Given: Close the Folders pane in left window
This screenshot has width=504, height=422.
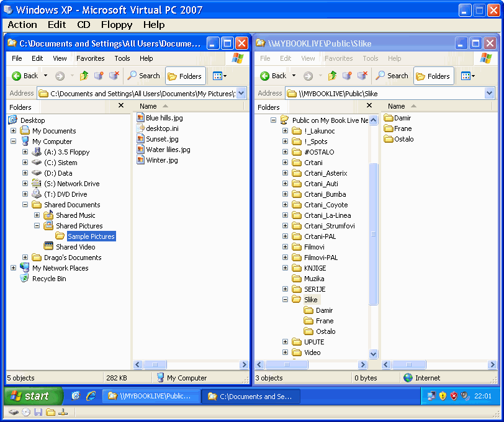Looking at the screenshot, I should [121, 105].
